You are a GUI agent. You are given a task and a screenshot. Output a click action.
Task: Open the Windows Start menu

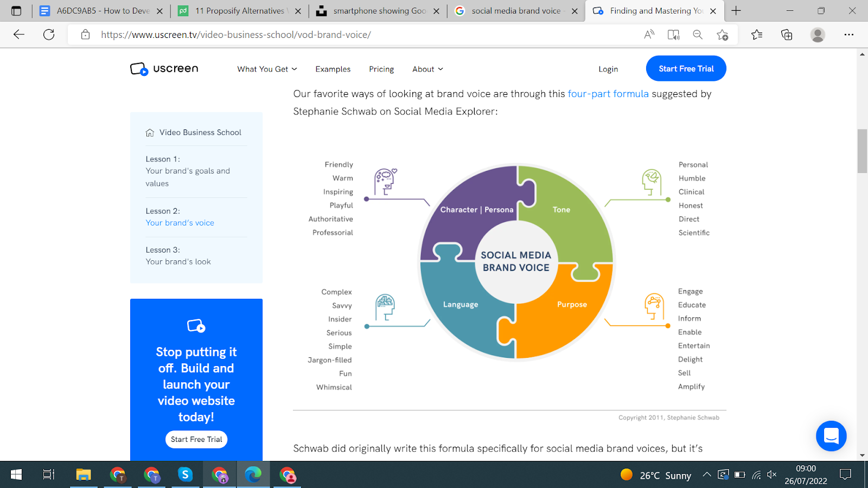16,475
